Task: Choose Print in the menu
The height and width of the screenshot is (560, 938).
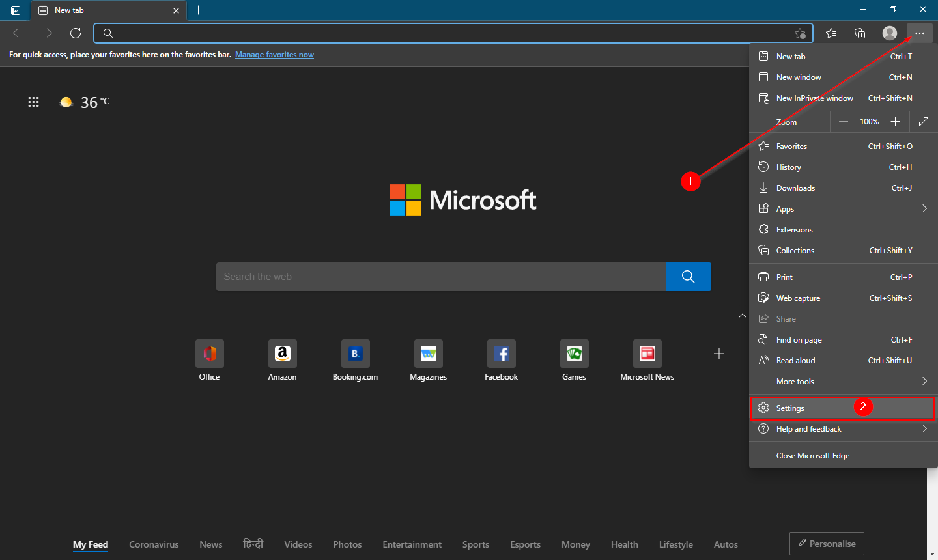Action: 844,277
